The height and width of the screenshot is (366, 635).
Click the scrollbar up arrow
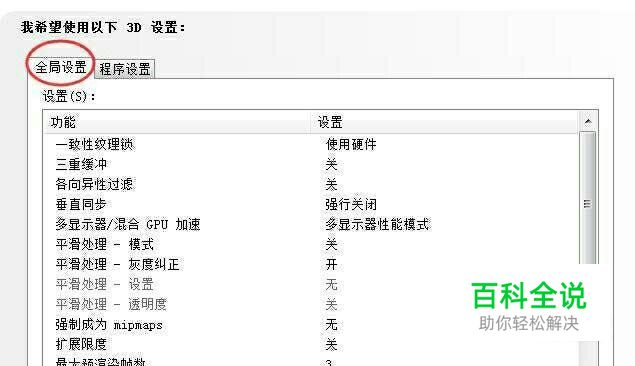[x=588, y=121]
